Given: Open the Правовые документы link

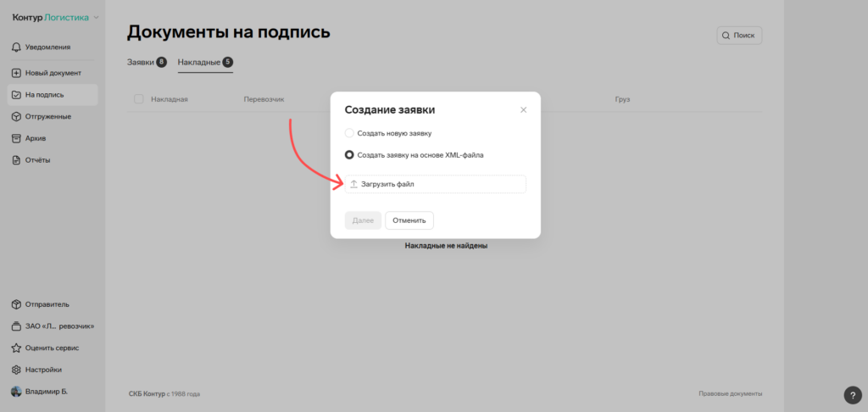Looking at the screenshot, I should pos(730,393).
